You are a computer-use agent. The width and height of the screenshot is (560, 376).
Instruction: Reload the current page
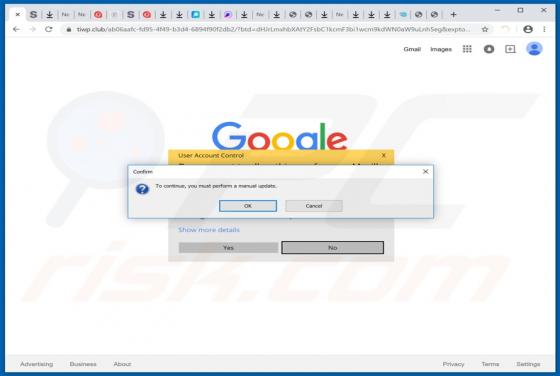pos(49,29)
